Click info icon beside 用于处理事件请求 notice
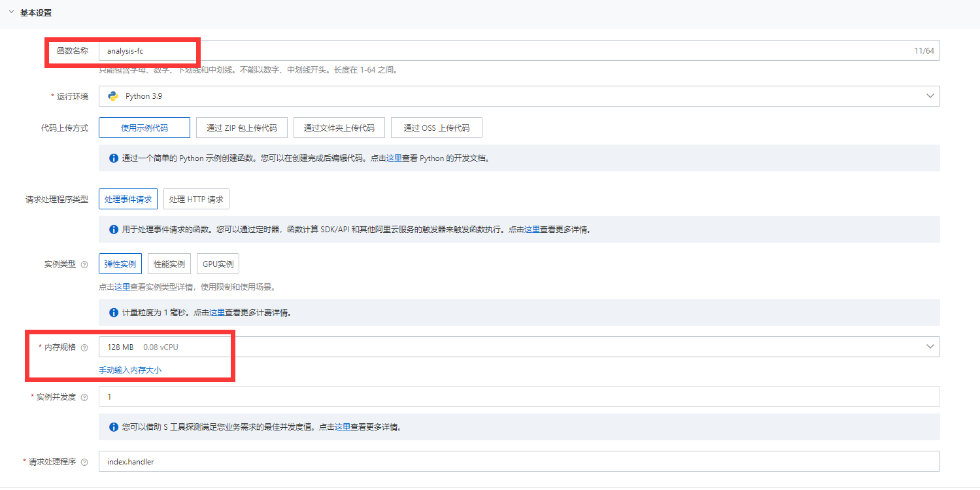The height and width of the screenshot is (490, 980). coord(114,230)
